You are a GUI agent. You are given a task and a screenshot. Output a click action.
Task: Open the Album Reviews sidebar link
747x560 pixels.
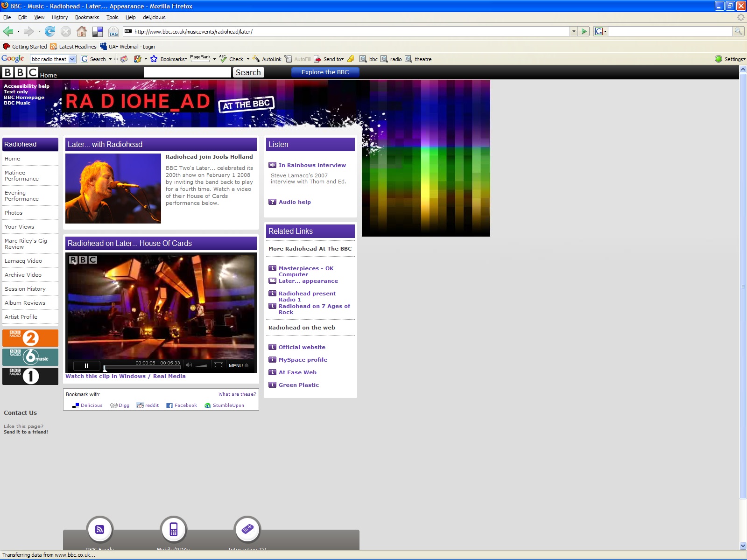(25, 303)
